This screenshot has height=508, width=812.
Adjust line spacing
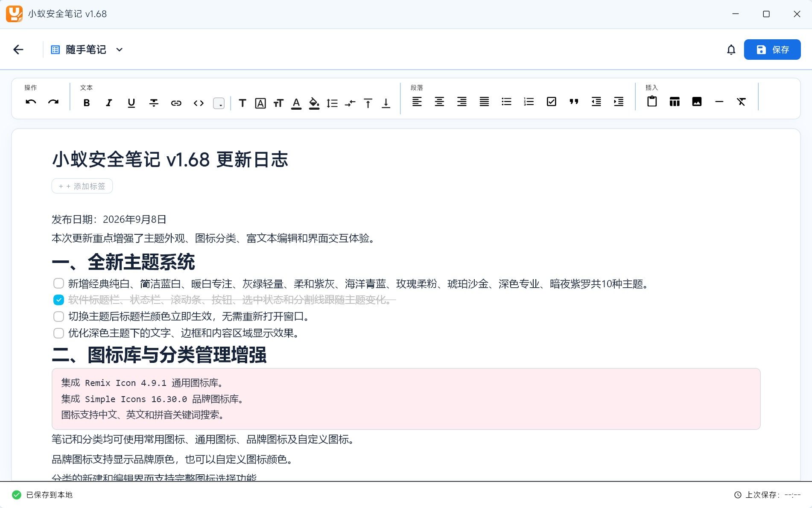pos(332,102)
